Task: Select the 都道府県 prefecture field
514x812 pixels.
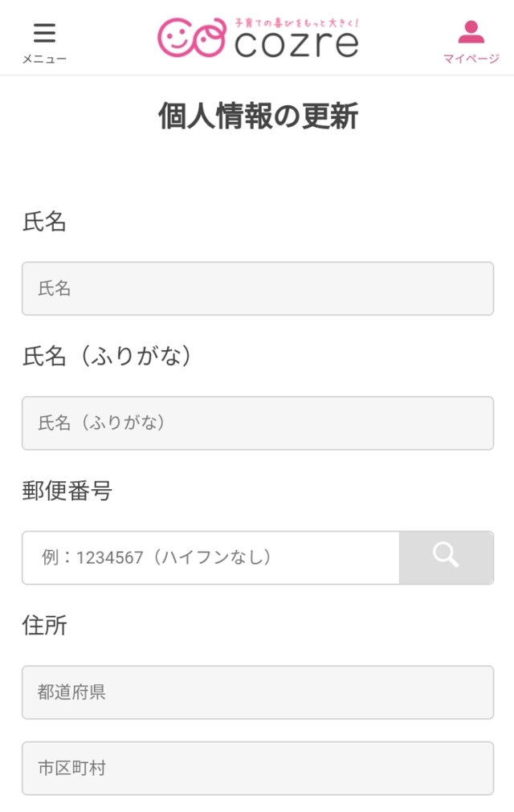Action: (257, 692)
